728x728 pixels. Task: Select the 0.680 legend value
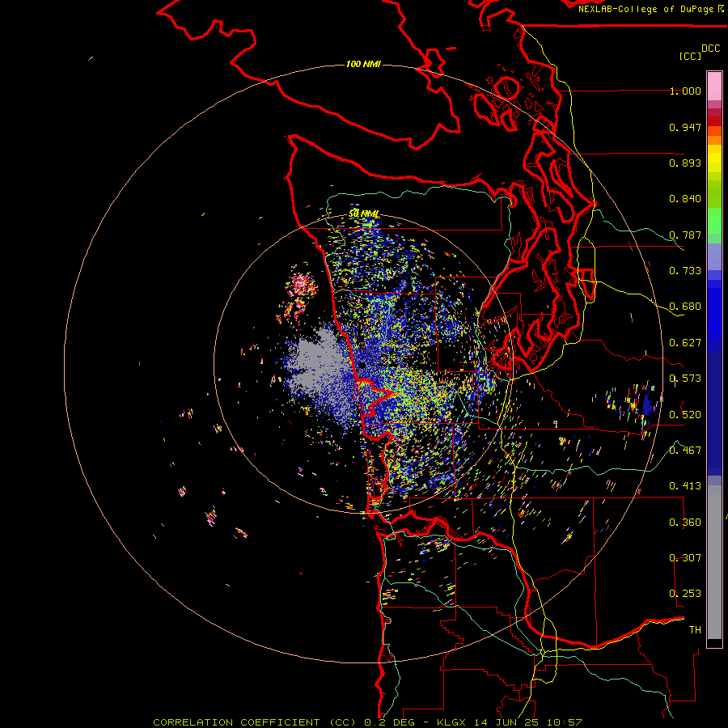(x=685, y=307)
